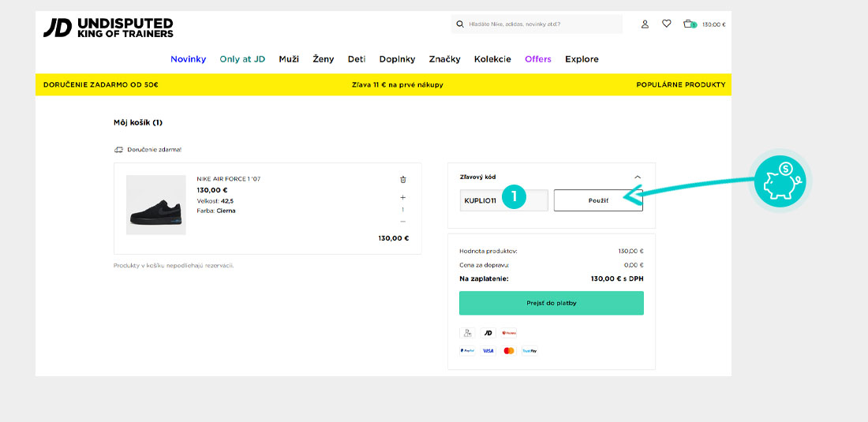Open the Ženy menu

click(x=324, y=59)
